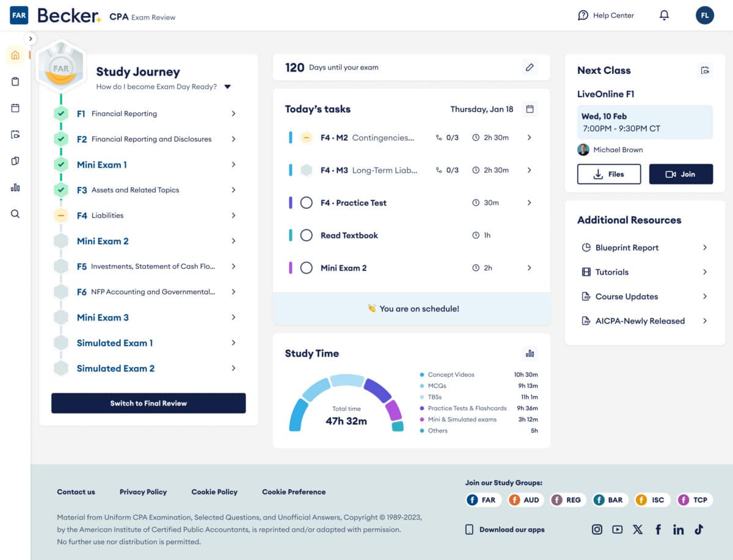Open Mini Exam 1 in Study Journey
Image resolution: width=733 pixels, height=560 pixels.
click(x=102, y=165)
